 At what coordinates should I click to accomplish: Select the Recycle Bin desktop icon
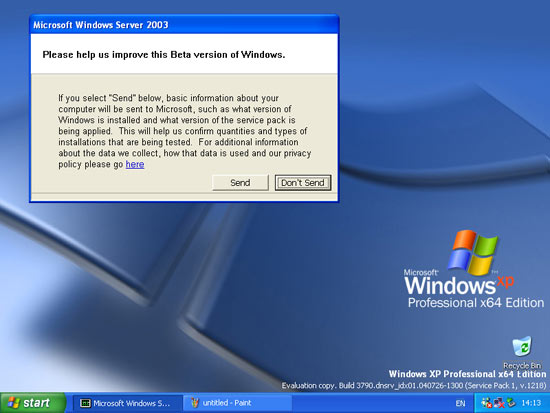(522, 352)
